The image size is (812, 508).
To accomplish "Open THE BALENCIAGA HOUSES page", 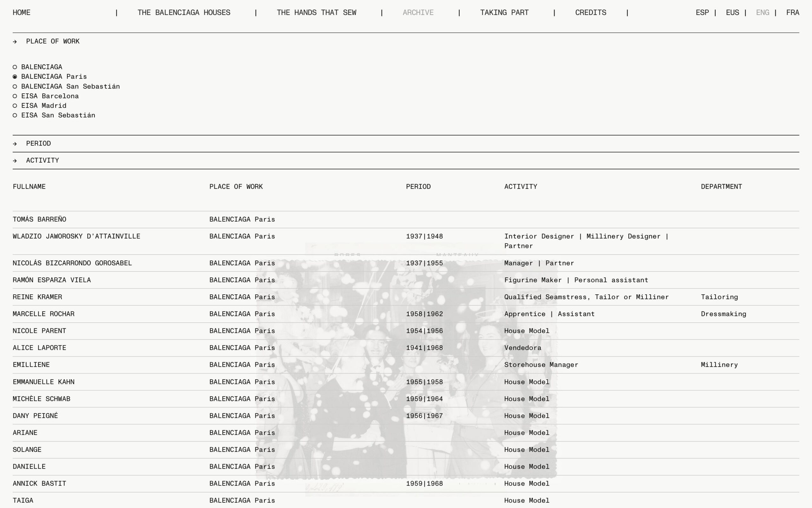I will (x=184, y=13).
